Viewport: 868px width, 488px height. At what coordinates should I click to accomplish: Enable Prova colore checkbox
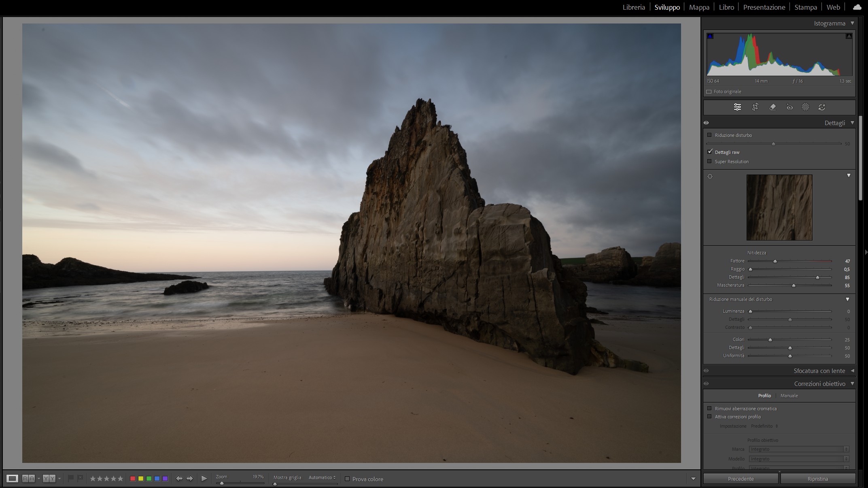pyautogui.click(x=347, y=479)
